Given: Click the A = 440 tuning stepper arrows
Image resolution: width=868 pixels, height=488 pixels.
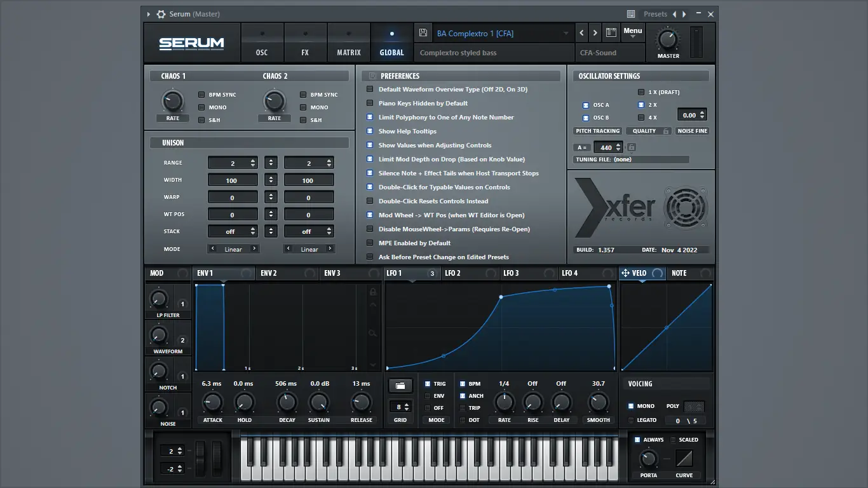Looking at the screenshot, I should (x=618, y=147).
